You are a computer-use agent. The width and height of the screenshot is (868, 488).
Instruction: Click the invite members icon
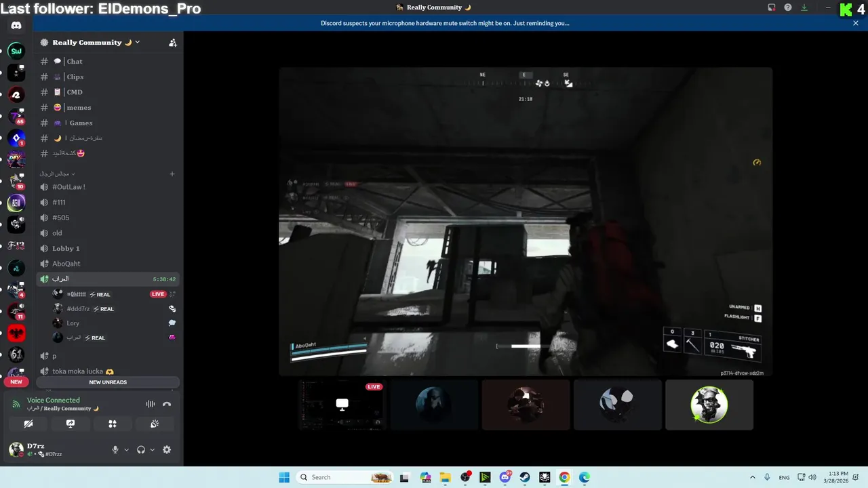point(172,42)
